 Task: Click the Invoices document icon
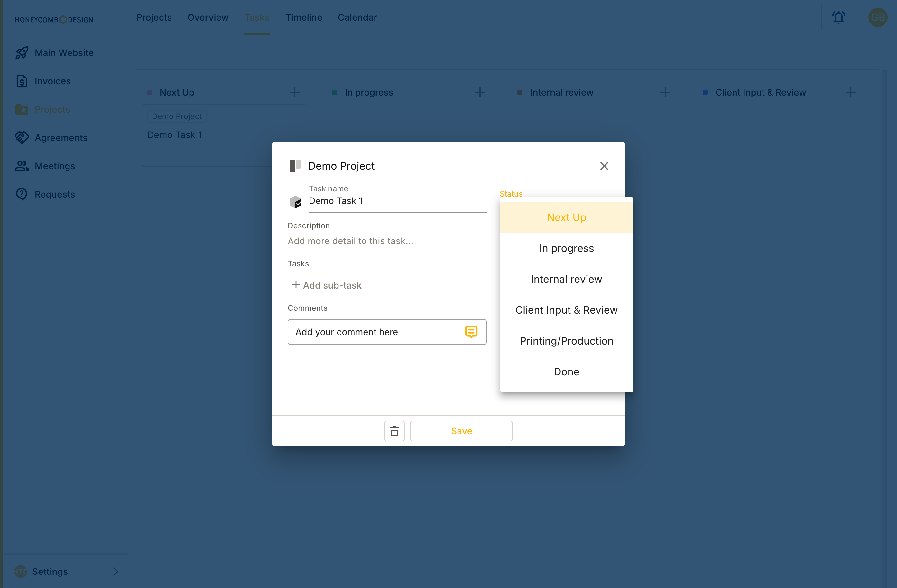pyautogui.click(x=22, y=81)
